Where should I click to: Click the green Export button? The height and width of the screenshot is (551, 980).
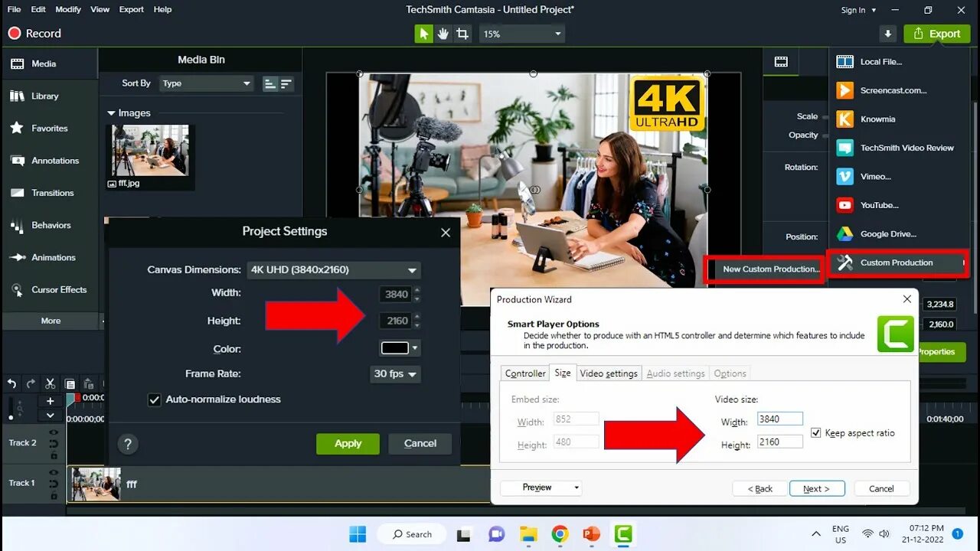click(x=937, y=34)
